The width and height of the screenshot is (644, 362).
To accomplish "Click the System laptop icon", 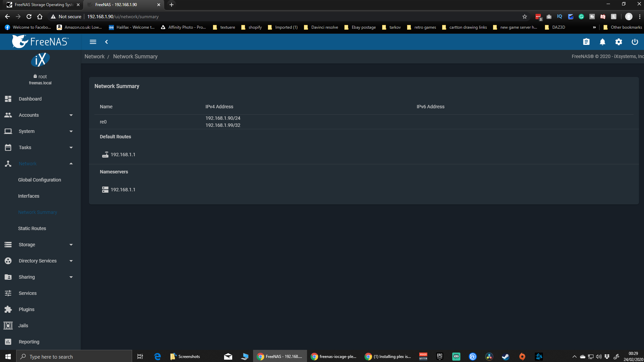I will [8, 131].
